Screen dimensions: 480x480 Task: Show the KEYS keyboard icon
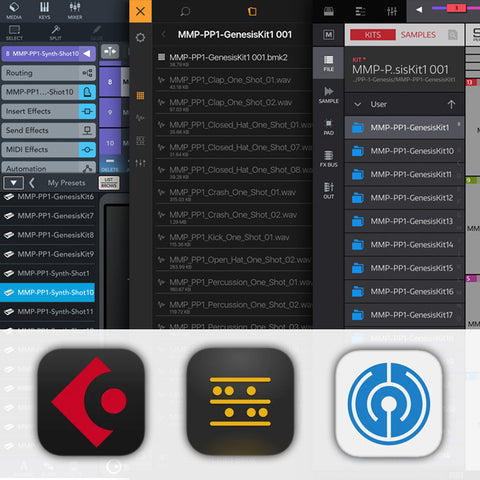[x=44, y=10]
